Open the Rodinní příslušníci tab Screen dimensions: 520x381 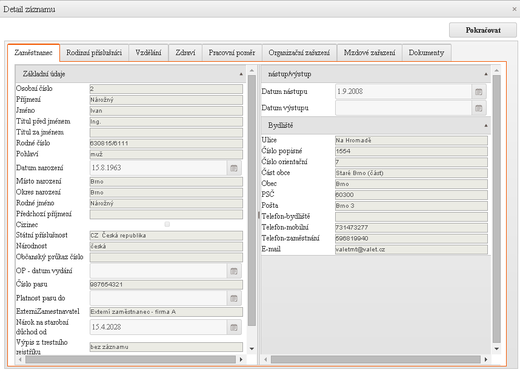pos(94,53)
